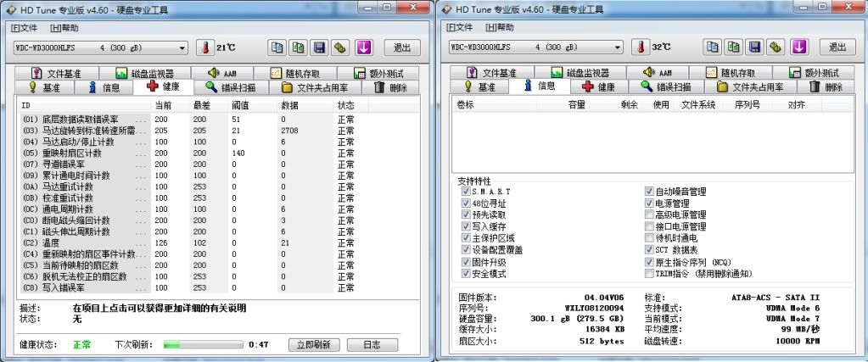Toggle the 高级电源管理 checkbox
The image size is (868, 362).
(x=650, y=215)
